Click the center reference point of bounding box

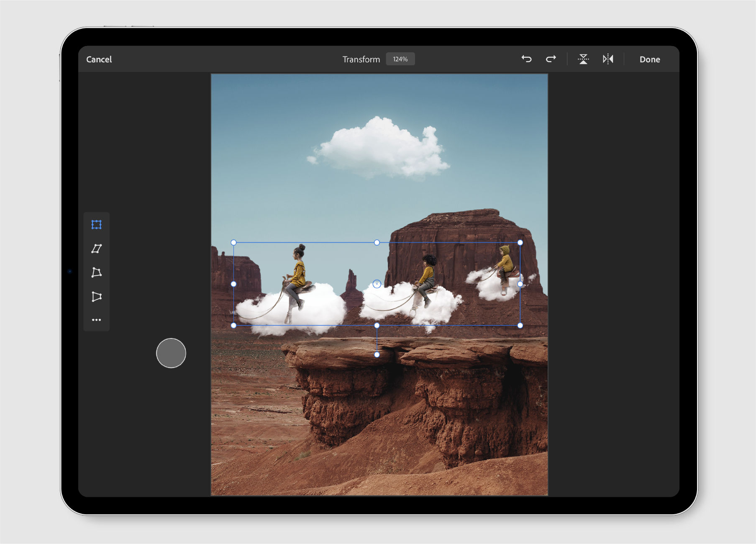click(x=377, y=284)
